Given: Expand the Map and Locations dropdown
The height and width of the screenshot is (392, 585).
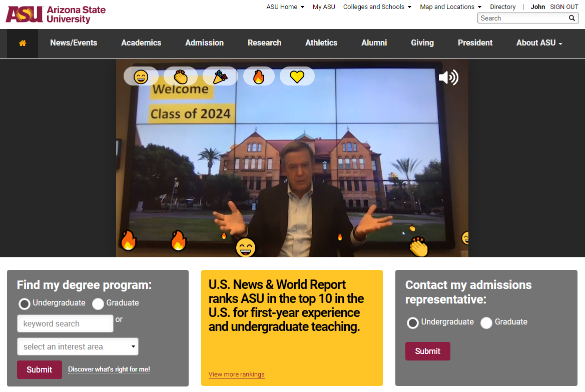Looking at the screenshot, I should [451, 6].
